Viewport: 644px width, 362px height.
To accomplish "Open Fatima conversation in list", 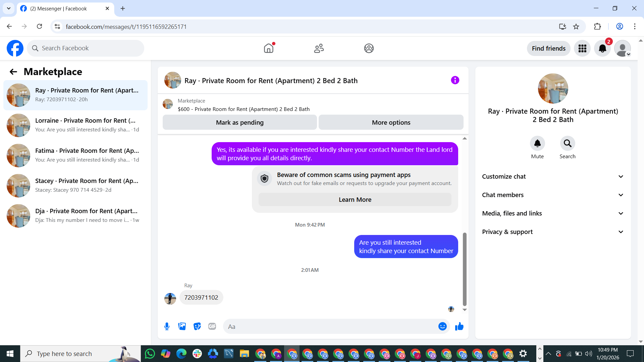I will (75, 156).
